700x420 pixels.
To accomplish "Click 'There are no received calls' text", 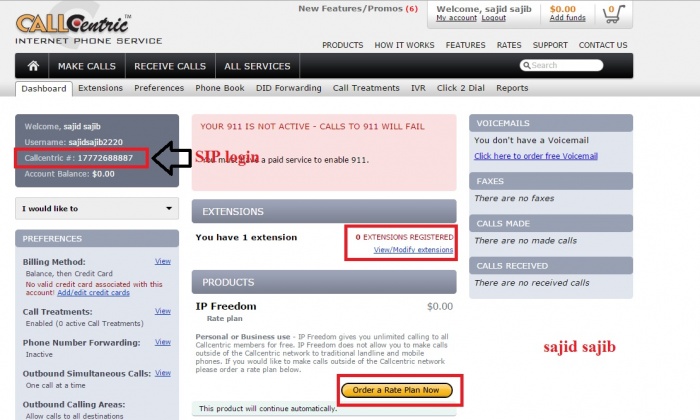I will [532, 283].
